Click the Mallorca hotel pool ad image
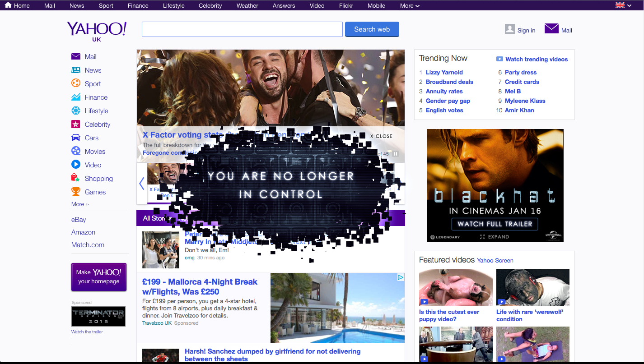Viewport: 644px width, 364px height. [337, 308]
